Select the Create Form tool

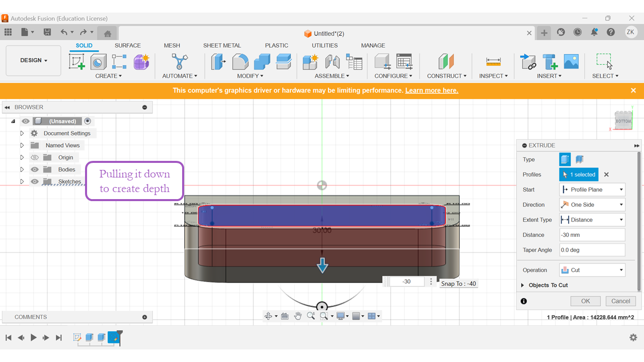(141, 62)
